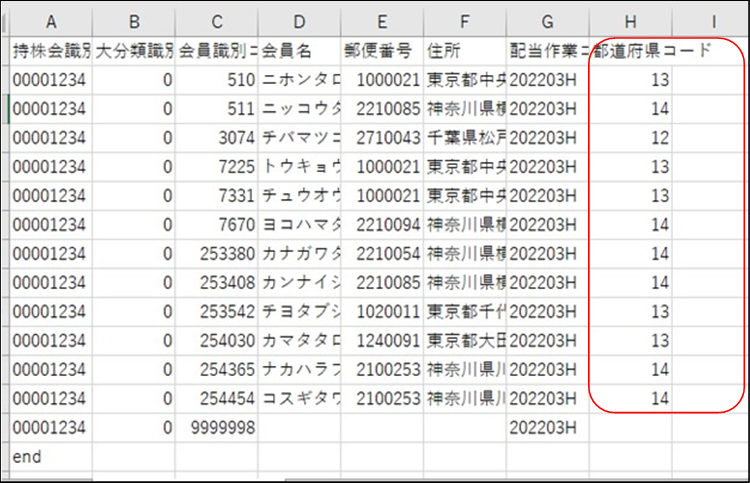Select the name cell ヨコハマ
The height and width of the screenshot is (483, 750).
[x=299, y=225]
